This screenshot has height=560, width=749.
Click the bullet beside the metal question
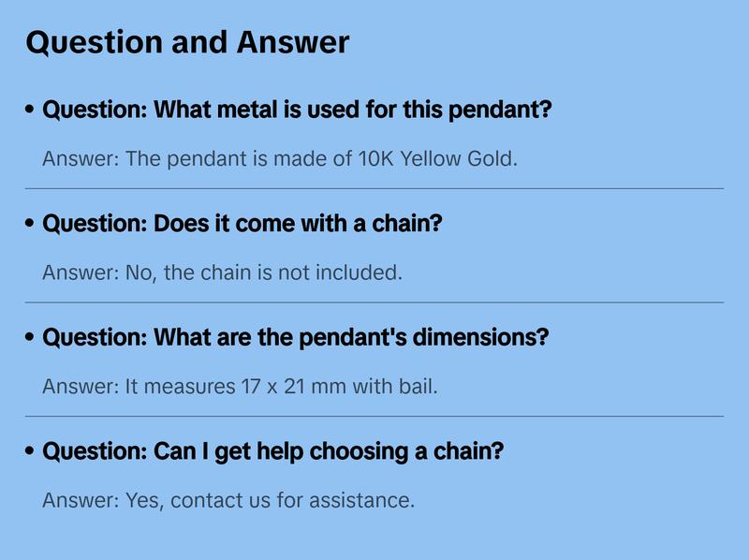(31, 111)
